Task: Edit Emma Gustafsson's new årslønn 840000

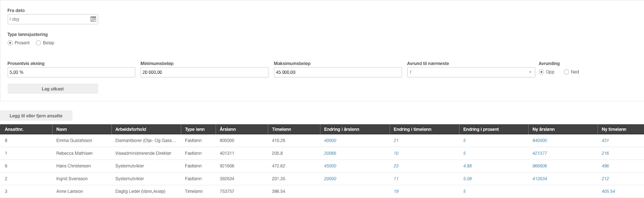Action: point(540,141)
